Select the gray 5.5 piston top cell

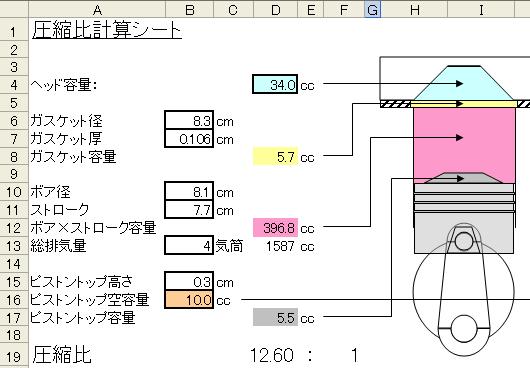[275, 317]
